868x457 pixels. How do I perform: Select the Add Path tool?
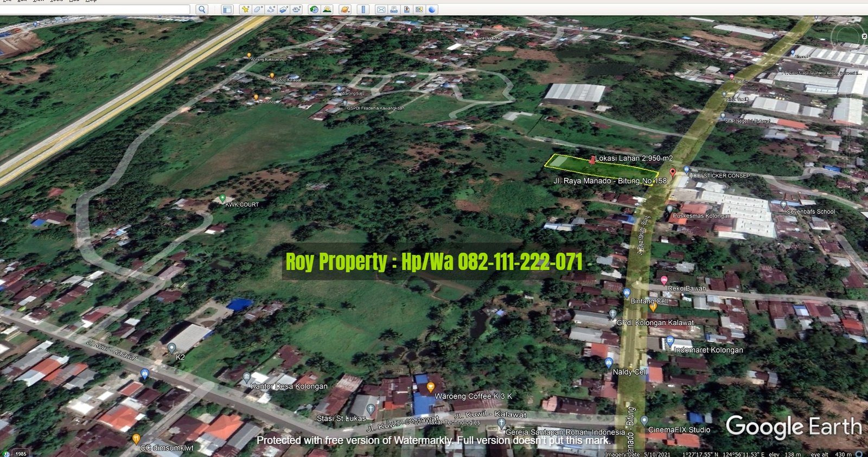[271, 9]
